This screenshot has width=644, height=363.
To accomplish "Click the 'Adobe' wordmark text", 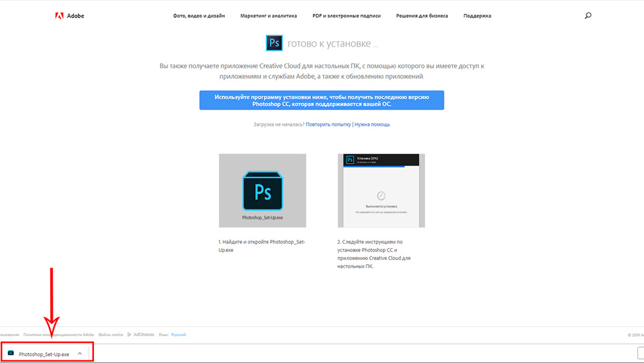I will (x=75, y=15).
